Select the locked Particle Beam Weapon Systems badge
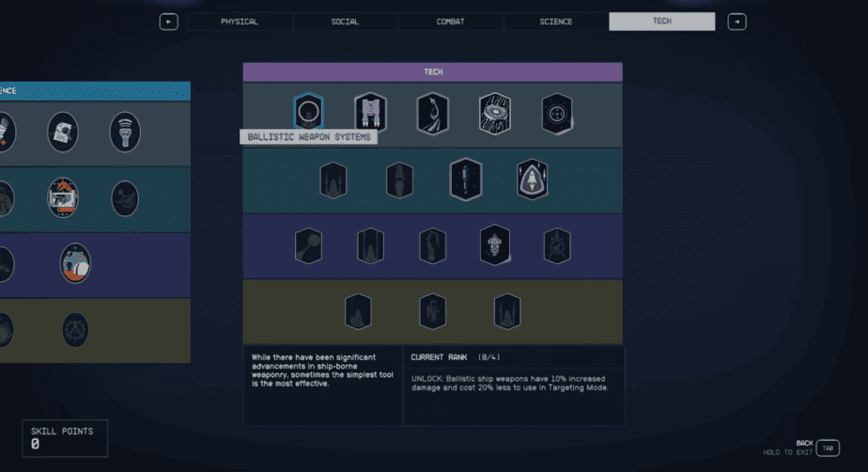 [x=370, y=246]
